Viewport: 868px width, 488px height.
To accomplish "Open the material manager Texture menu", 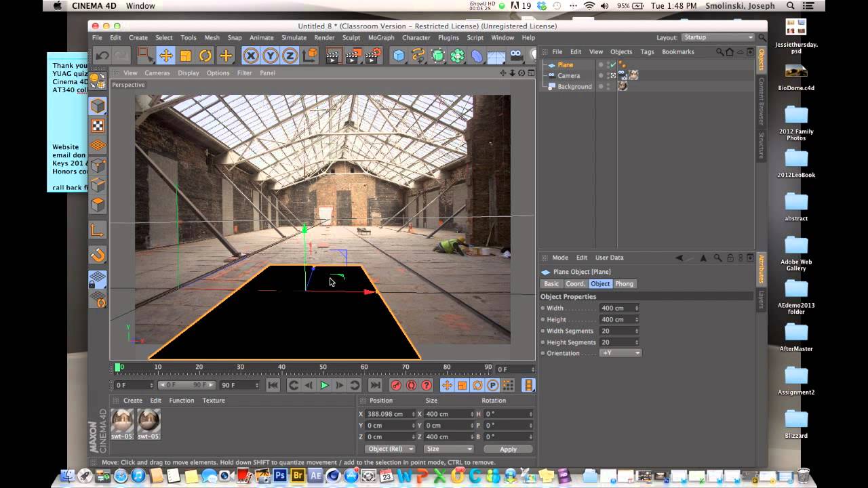I will pos(214,401).
